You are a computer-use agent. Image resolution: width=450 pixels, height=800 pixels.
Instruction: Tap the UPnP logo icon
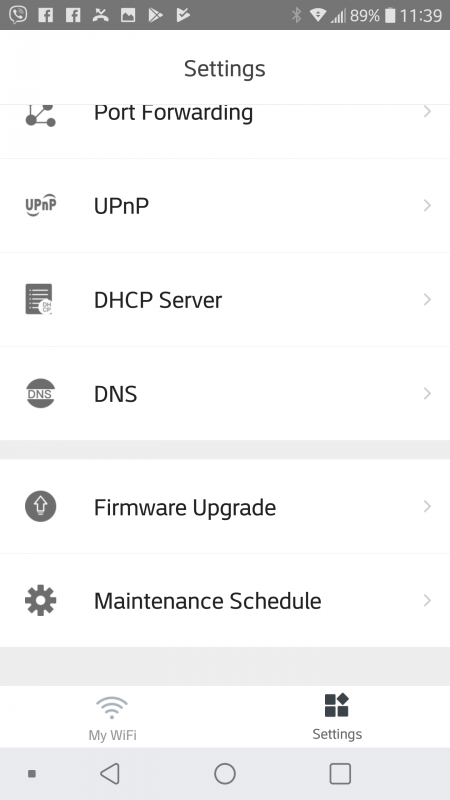40,205
